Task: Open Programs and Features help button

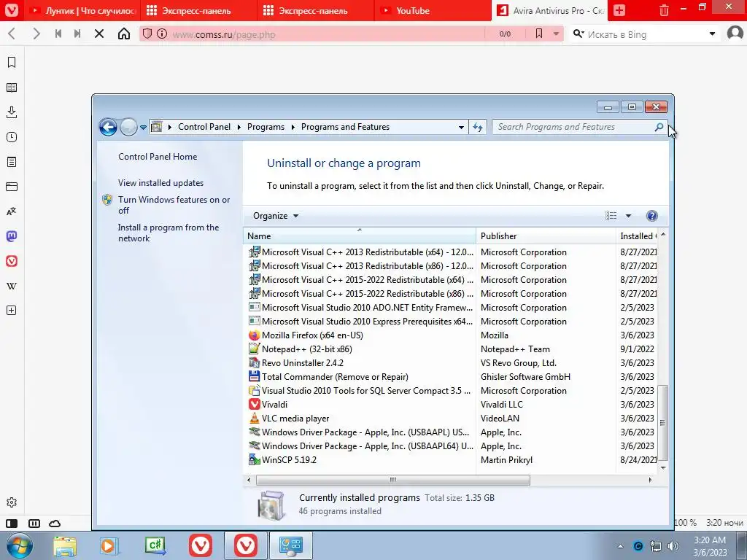Action: pyautogui.click(x=651, y=216)
